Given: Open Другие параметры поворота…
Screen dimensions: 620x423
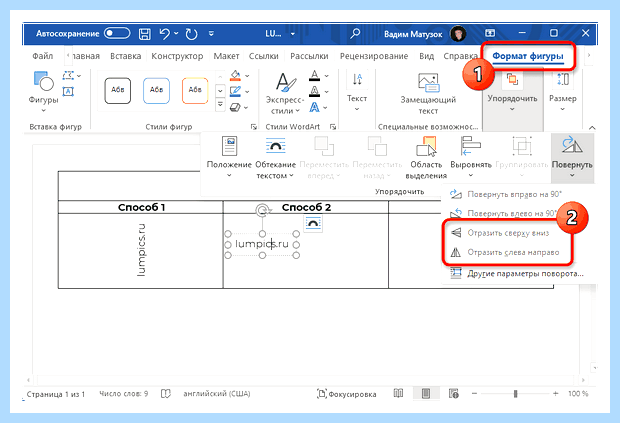Looking at the screenshot, I should coord(517,273).
